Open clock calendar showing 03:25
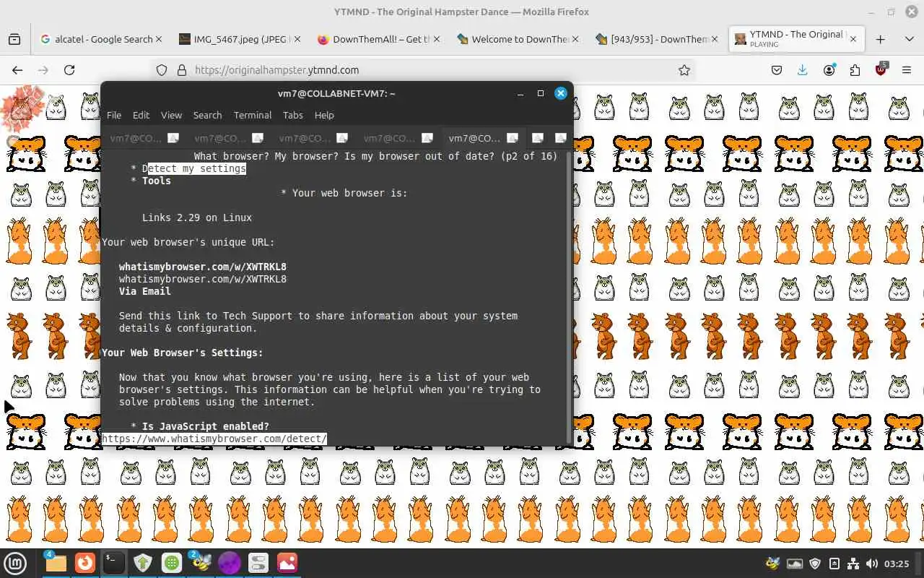Screen dimensions: 924x578 pos(897,564)
